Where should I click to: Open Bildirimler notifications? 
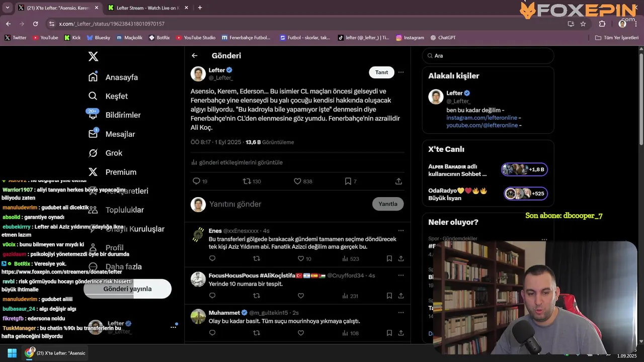(x=115, y=115)
